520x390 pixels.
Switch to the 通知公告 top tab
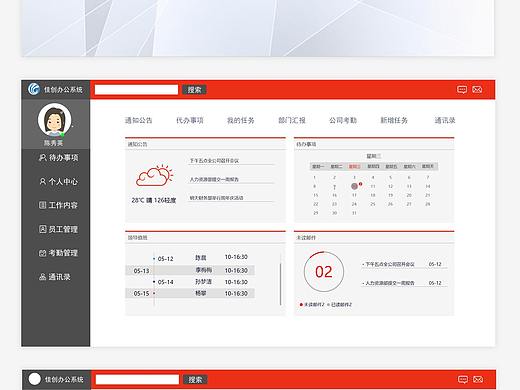tap(139, 120)
